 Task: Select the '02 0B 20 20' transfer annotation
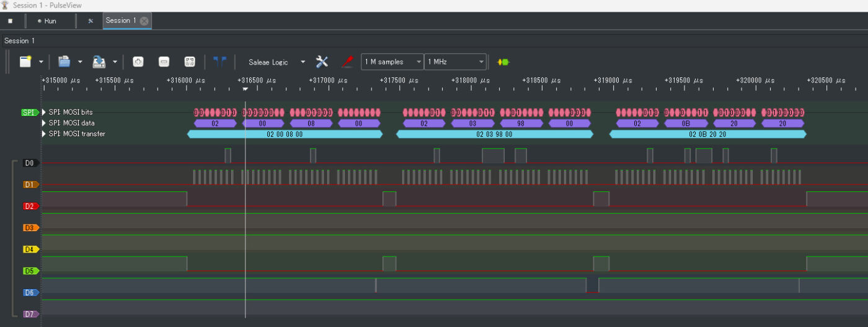[x=707, y=134]
